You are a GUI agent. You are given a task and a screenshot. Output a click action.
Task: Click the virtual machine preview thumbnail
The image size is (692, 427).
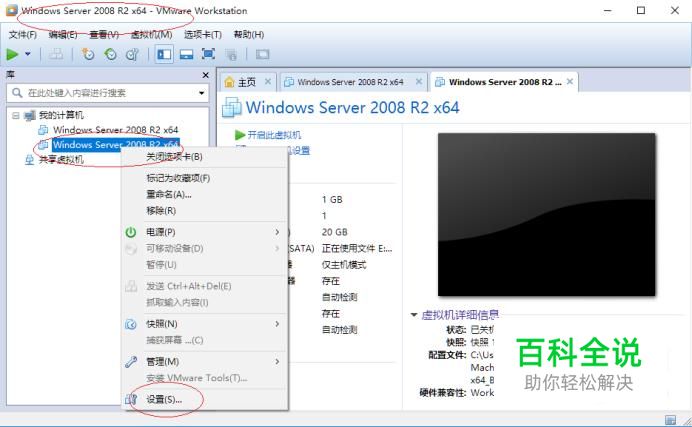coord(546,214)
